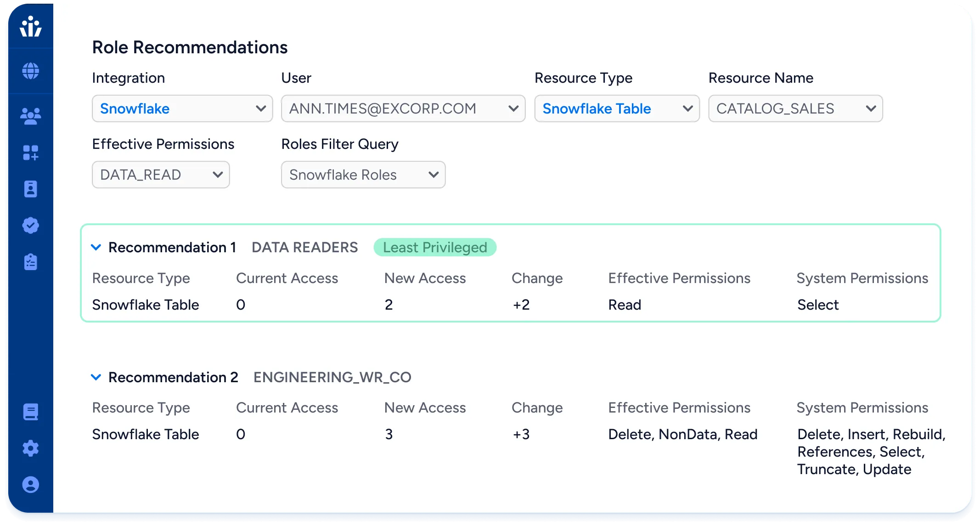Image resolution: width=980 pixels, height=526 pixels.
Task: Open the book documentation sidebar icon
Action: [x=30, y=412]
